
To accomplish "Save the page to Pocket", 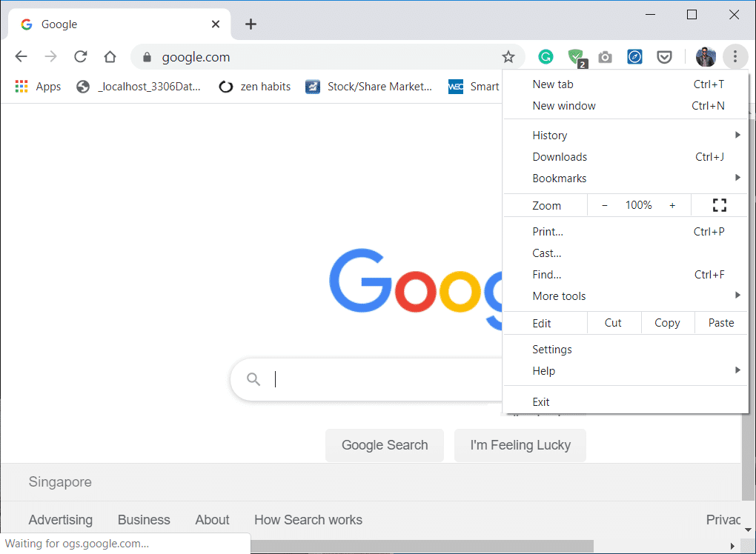I will [x=663, y=56].
